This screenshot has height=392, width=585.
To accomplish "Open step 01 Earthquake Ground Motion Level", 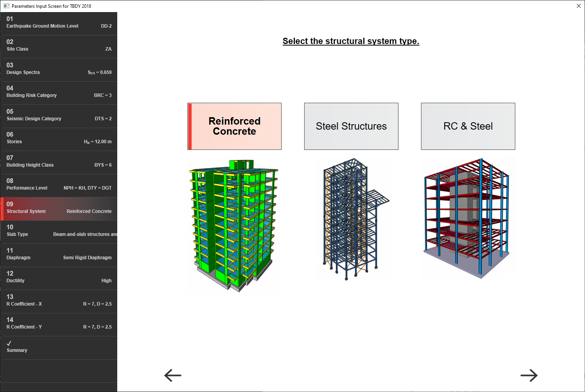I will pyautogui.click(x=58, y=23).
